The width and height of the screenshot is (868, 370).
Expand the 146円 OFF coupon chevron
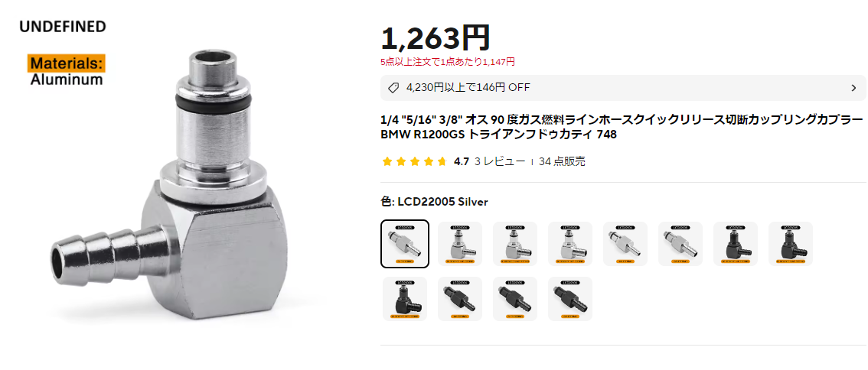(x=853, y=88)
